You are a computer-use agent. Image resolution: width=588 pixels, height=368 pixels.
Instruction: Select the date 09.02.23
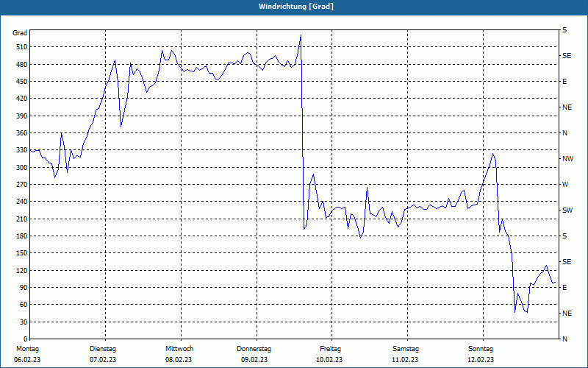click(x=254, y=360)
